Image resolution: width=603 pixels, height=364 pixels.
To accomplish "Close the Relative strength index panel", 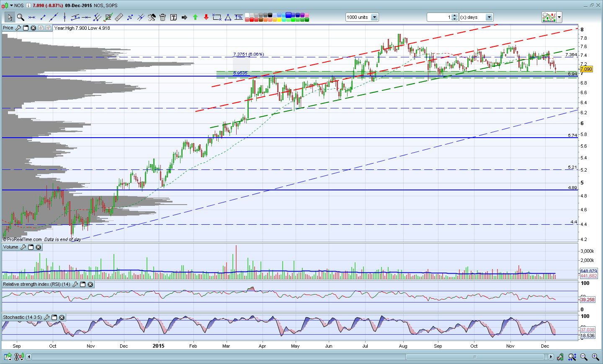I will (x=90, y=284).
